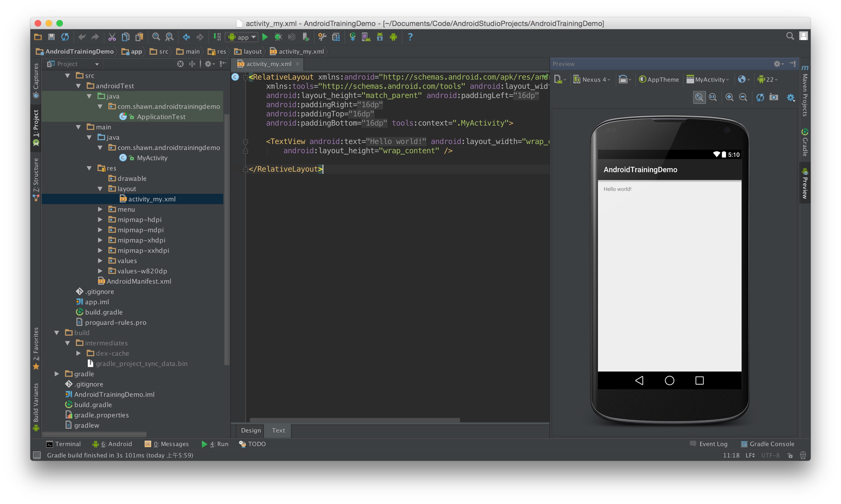This screenshot has height=504, width=841.
Task: Expand the menu folder in tree
Action: pyautogui.click(x=100, y=210)
